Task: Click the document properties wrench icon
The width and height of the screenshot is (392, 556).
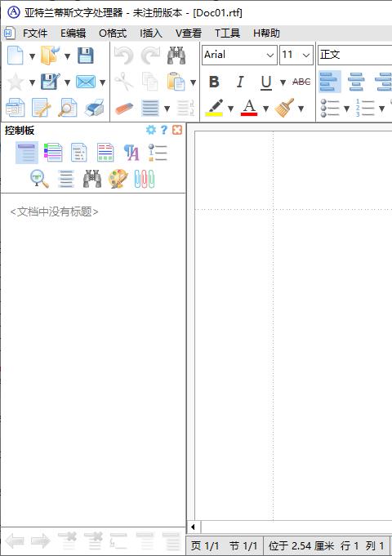Action: (41, 108)
